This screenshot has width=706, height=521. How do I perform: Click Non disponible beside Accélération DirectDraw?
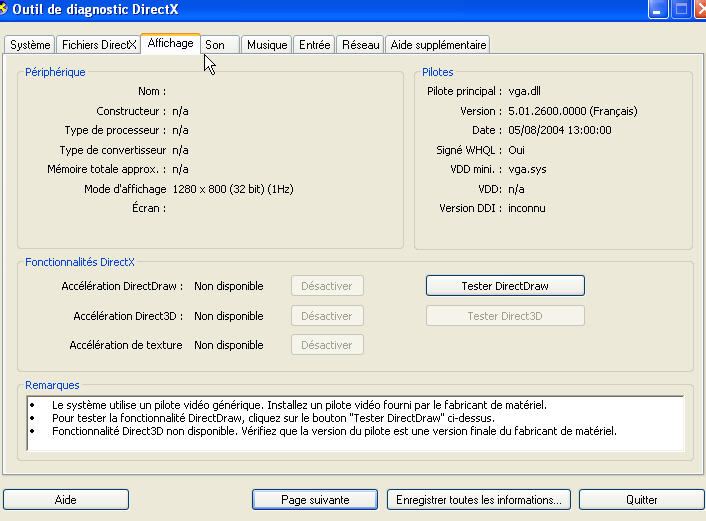click(x=229, y=286)
